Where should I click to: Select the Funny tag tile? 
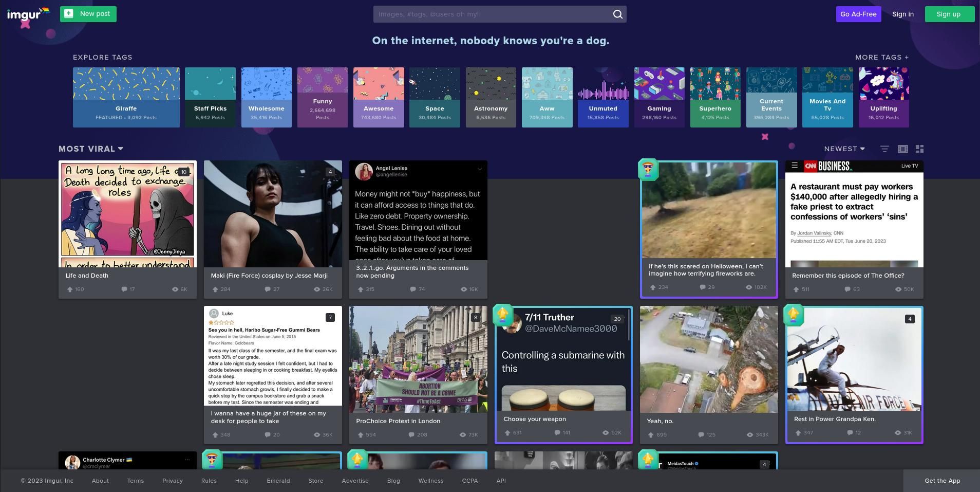[322, 97]
